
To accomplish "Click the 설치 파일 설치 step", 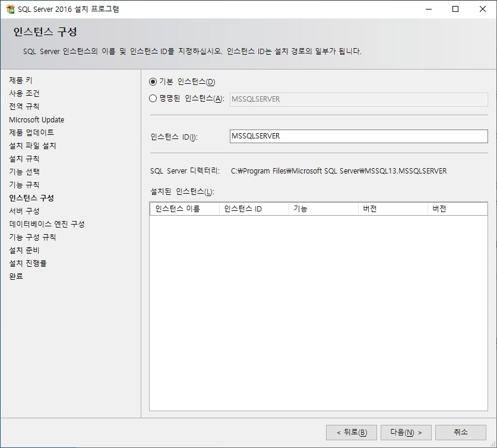I will [32, 146].
